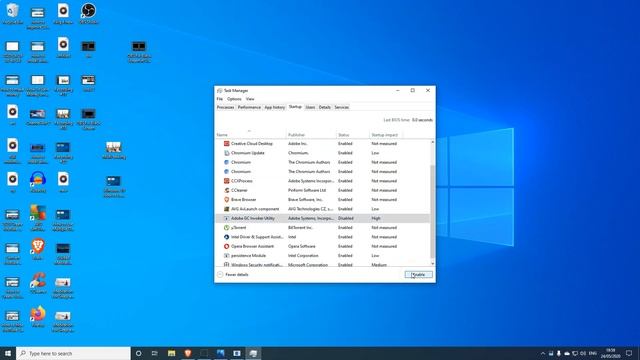This screenshot has height=360, width=640.
Task: Open the taskbar clock and date
Action: click(611, 353)
